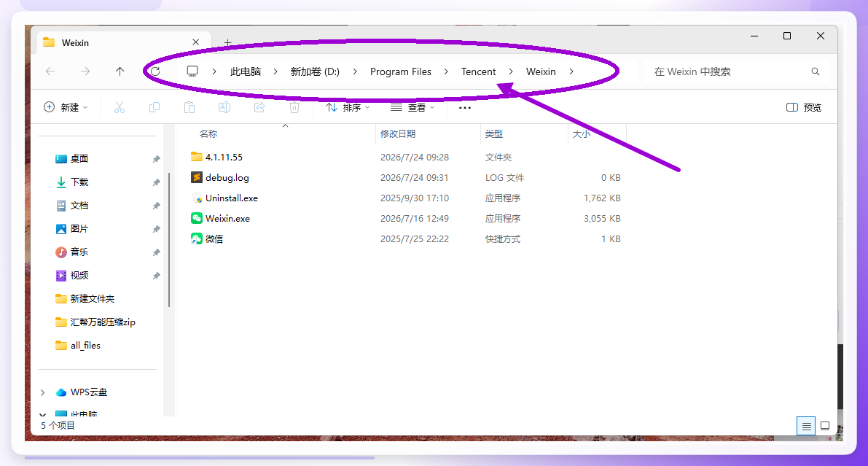Sort by 修改日期 column header
This screenshot has height=466, width=868.
pyautogui.click(x=397, y=133)
